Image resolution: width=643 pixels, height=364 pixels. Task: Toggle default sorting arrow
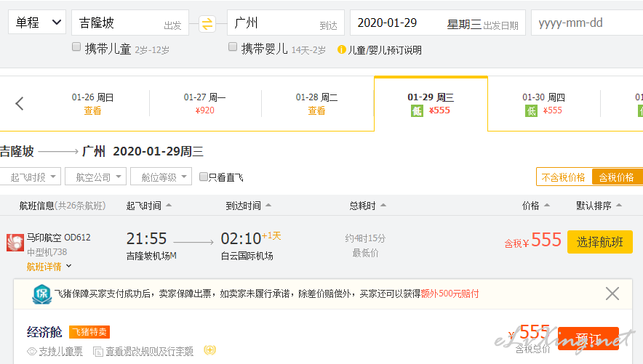tap(619, 205)
